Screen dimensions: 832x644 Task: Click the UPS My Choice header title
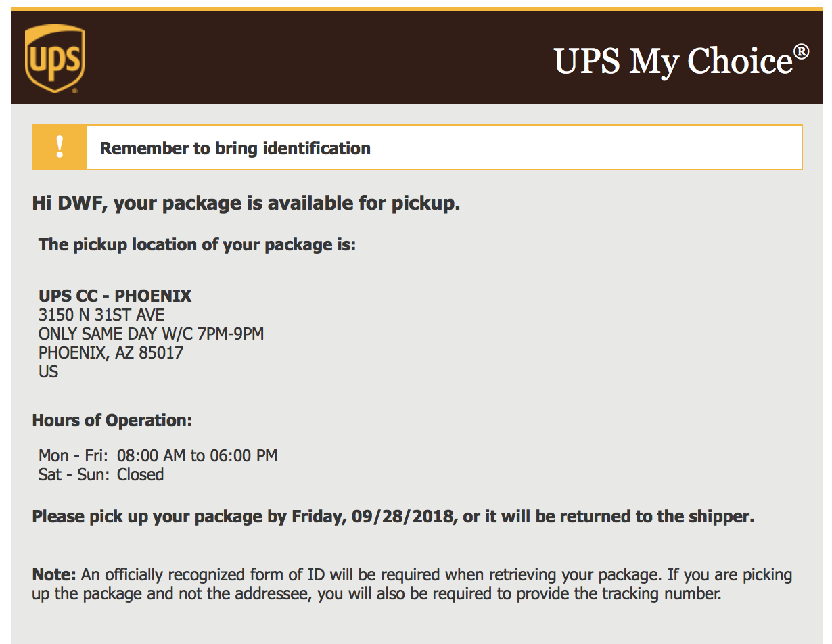coord(681,61)
